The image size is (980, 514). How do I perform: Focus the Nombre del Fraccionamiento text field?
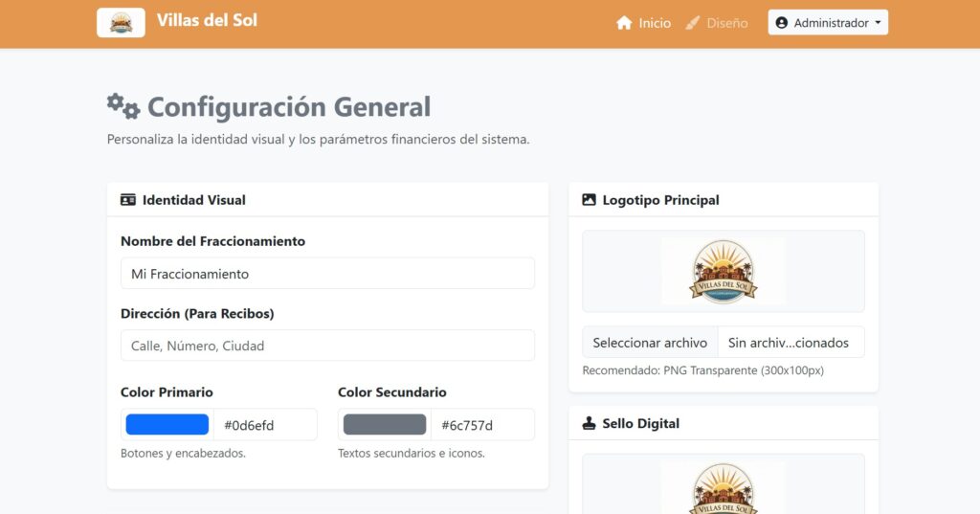coord(327,274)
